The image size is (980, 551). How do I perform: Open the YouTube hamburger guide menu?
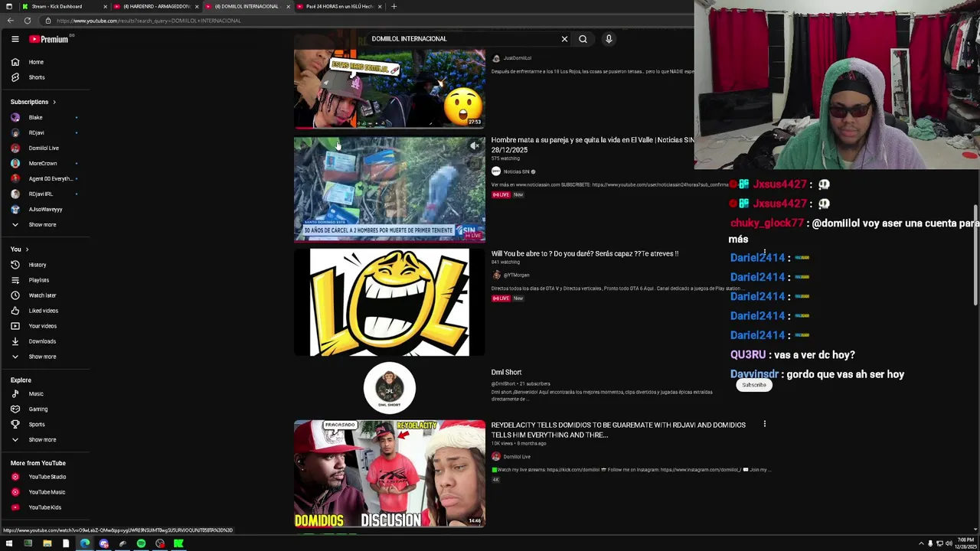[x=15, y=39]
